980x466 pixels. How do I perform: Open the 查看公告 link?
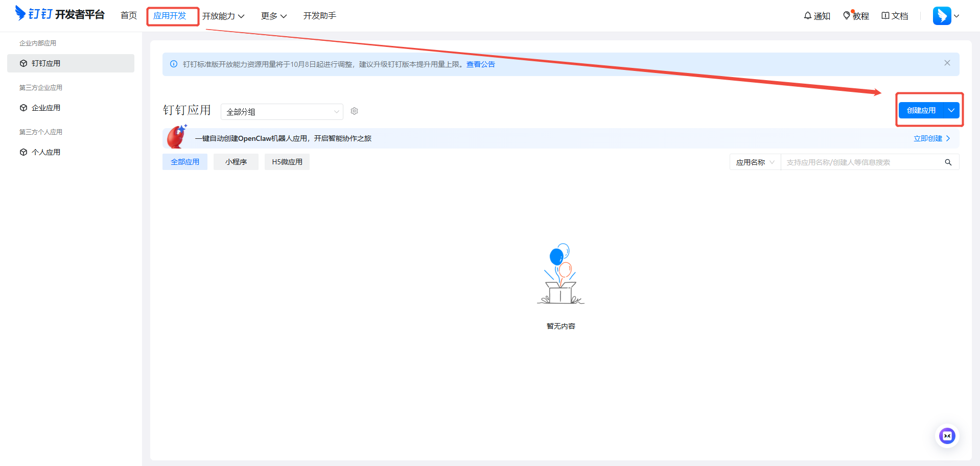(481, 64)
